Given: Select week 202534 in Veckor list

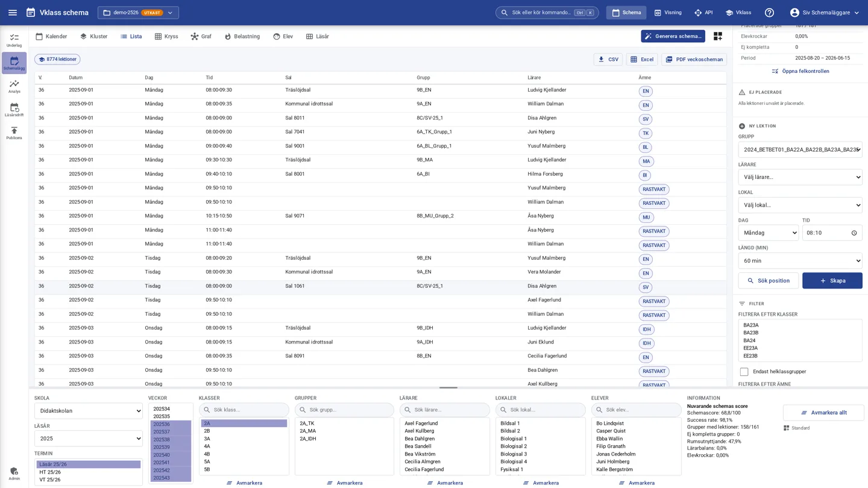Looking at the screenshot, I should pyautogui.click(x=171, y=409).
